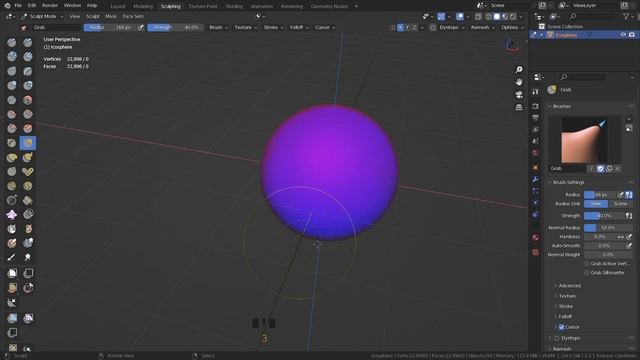Switch to solid viewport shading
This screenshot has width=640, height=360.
(497, 16)
